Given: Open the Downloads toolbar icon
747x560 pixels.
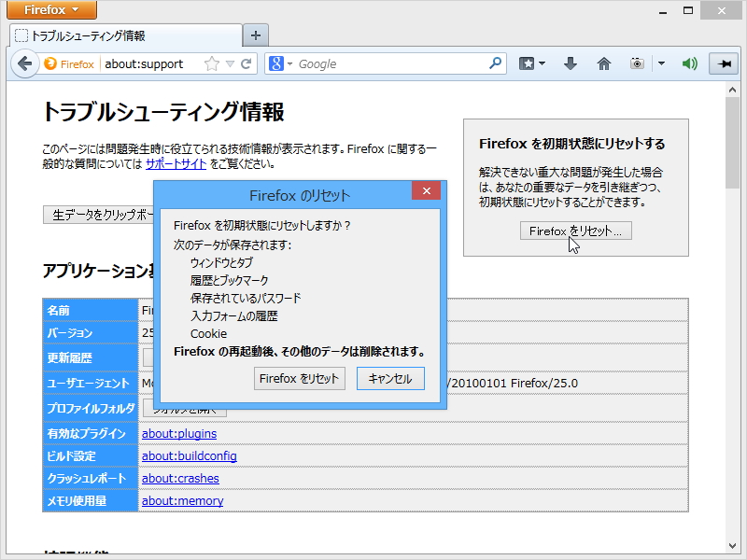Looking at the screenshot, I should coord(571,63).
